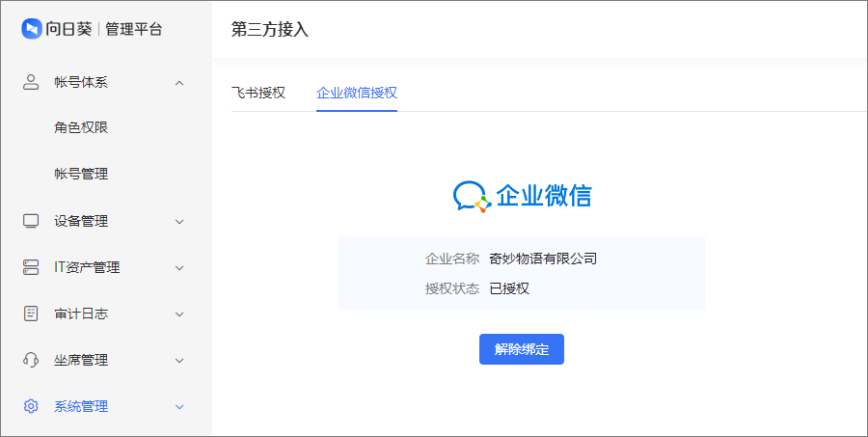Click the 设备管理 monitor icon
The height and width of the screenshot is (437, 868).
coord(31,221)
